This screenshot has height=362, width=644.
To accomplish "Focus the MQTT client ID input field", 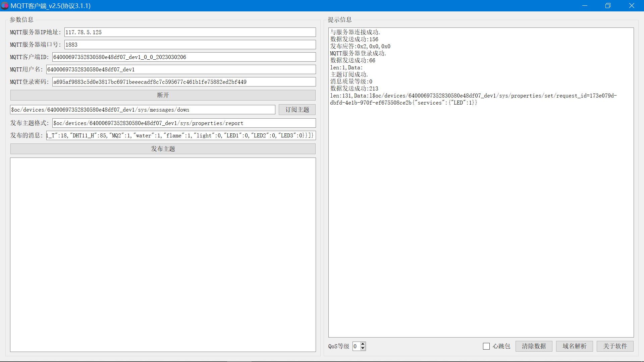I will tap(184, 57).
